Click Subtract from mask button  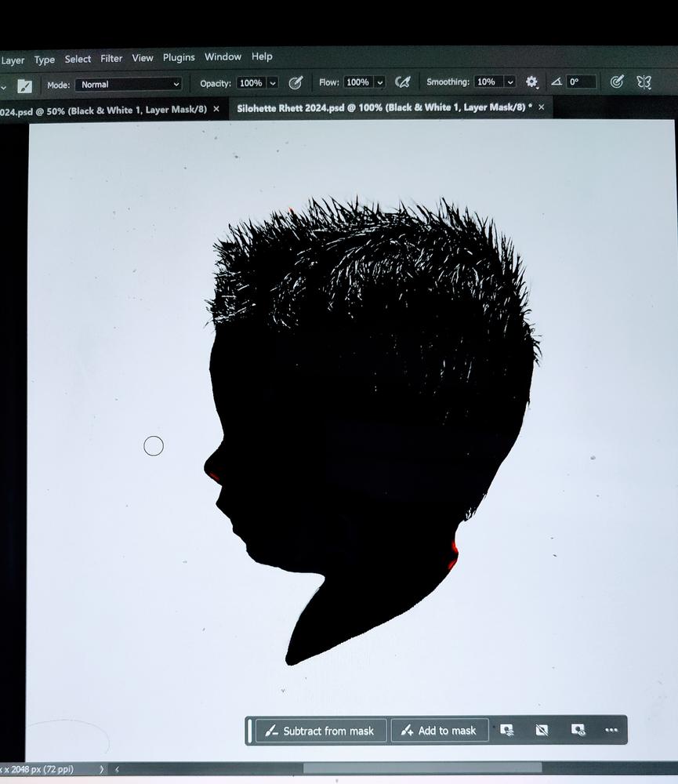(x=320, y=731)
